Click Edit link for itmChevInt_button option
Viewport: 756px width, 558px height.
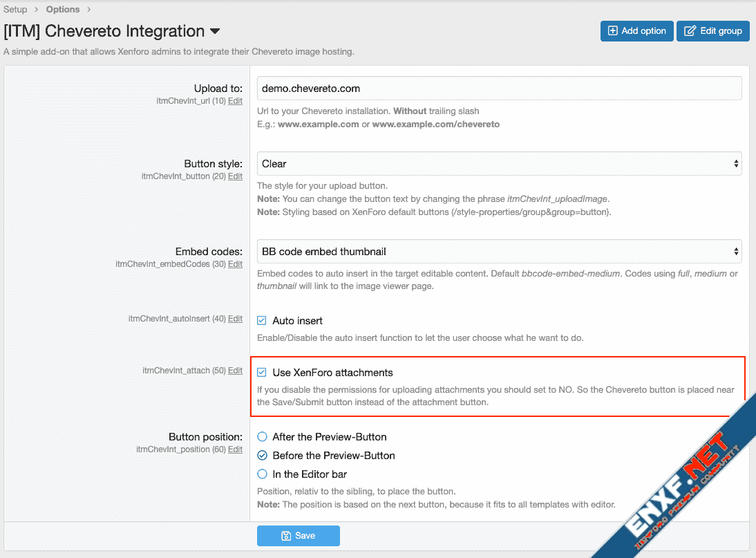[235, 176]
